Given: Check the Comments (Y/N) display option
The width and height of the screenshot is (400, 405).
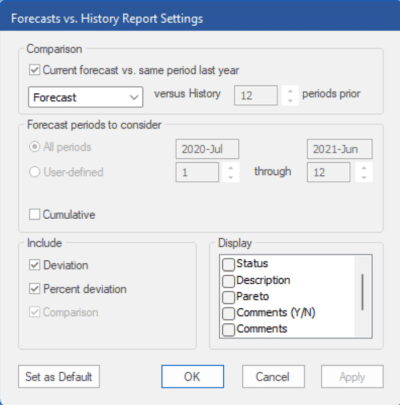Looking at the screenshot, I should [x=228, y=313].
